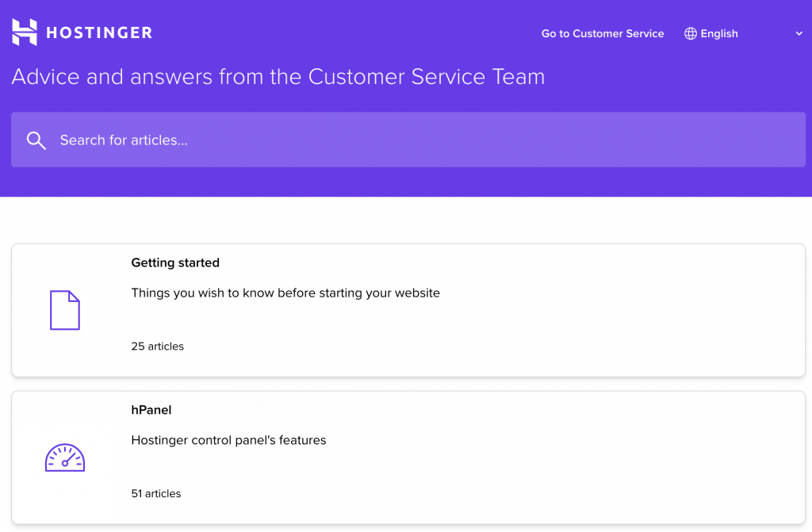
Task: Expand the dropdown chevron in the top right
Action: pyautogui.click(x=799, y=33)
